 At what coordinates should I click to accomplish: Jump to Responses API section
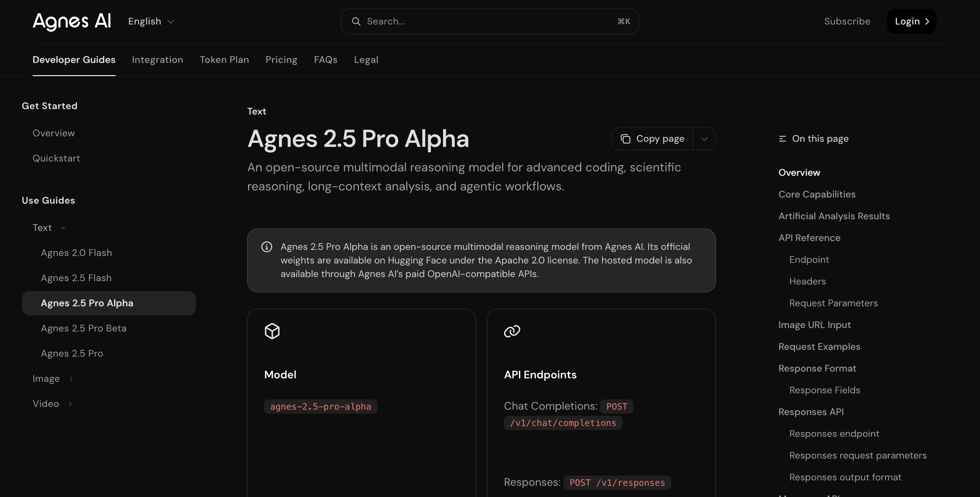tap(811, 412)
